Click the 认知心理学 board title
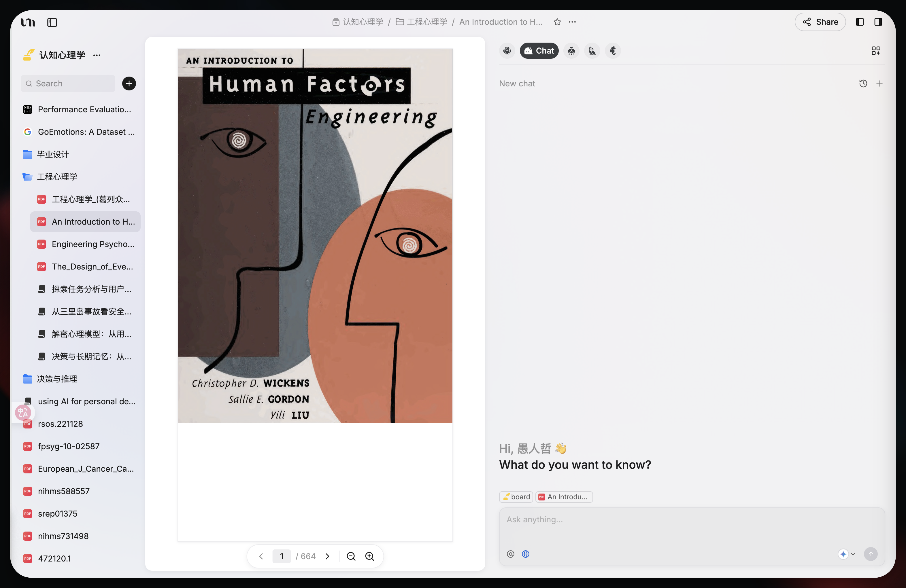Image resolution: width=906 pixels, height=588 pixels. click(x=62, y=55)
